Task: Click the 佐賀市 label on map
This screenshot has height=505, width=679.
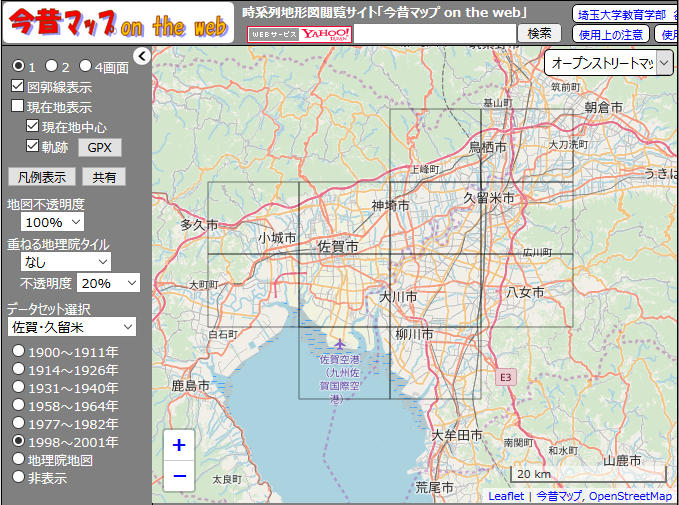Action: click(x=338, y=246)
